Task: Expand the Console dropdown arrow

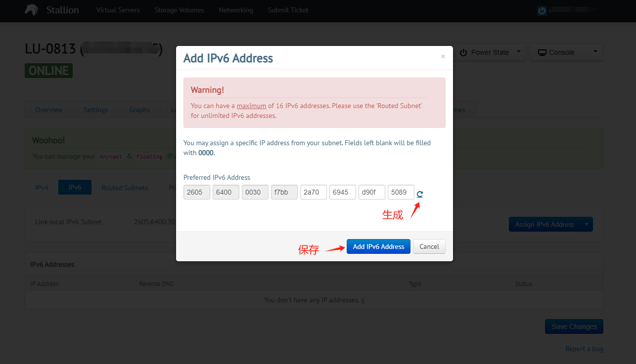Action: coord(595,51)
